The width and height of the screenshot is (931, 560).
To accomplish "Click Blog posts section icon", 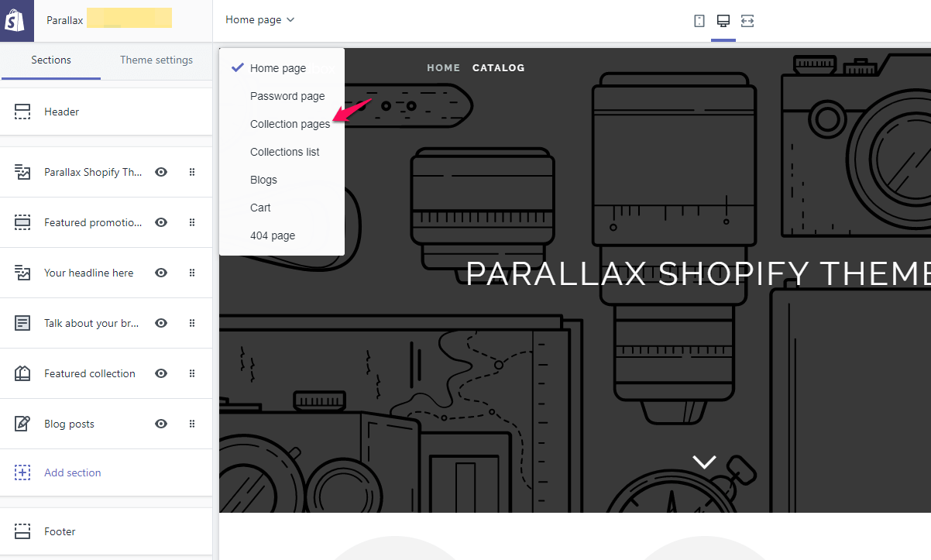I will click(x=22, y=424).
